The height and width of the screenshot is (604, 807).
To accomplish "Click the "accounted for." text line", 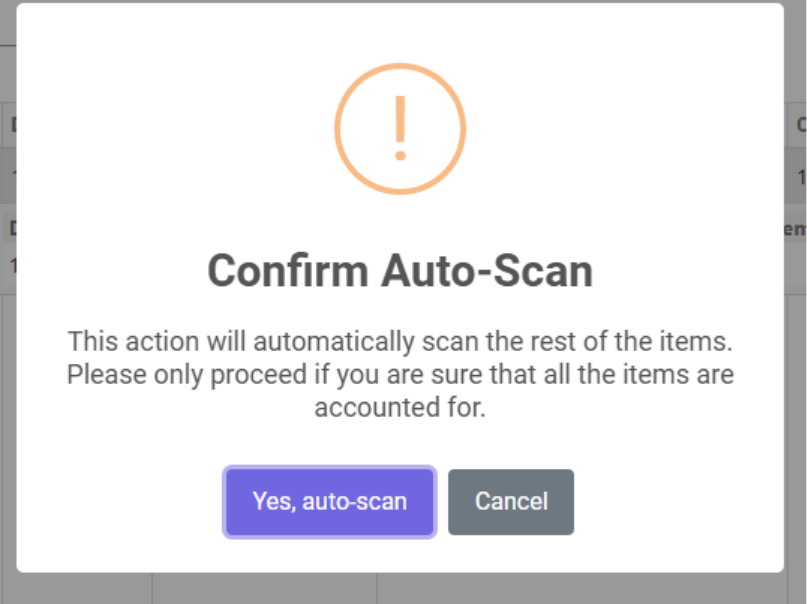I will tap(400, 408).
